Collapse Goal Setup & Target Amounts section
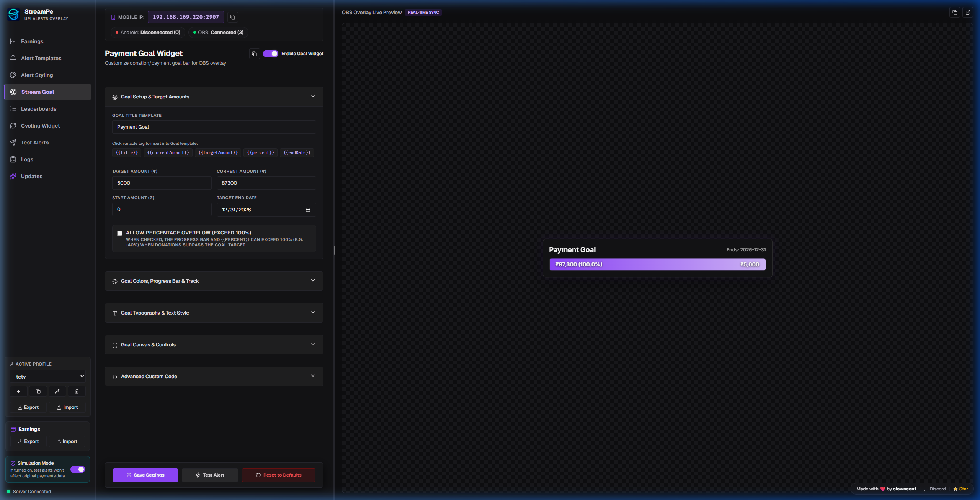Screen dimensions: 980x500 coord(214,97)
